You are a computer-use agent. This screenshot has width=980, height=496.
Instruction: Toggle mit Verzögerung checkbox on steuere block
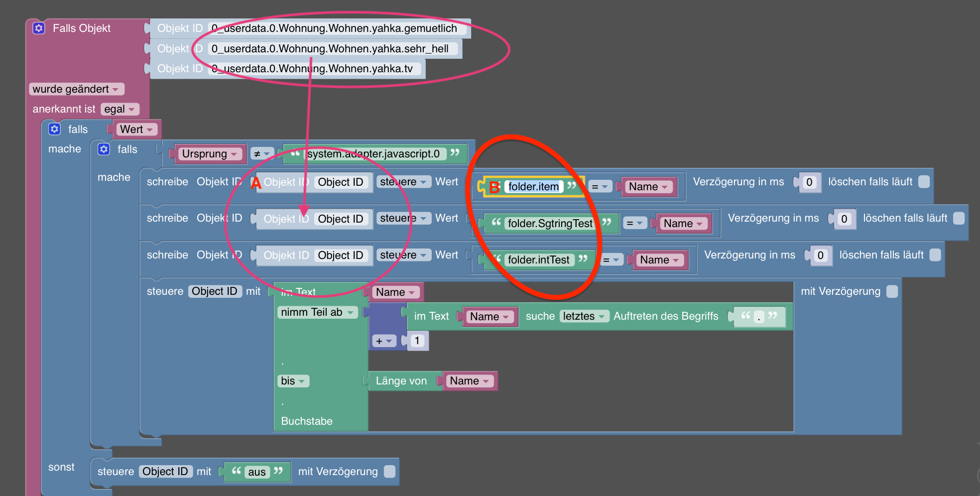[892, 291]
